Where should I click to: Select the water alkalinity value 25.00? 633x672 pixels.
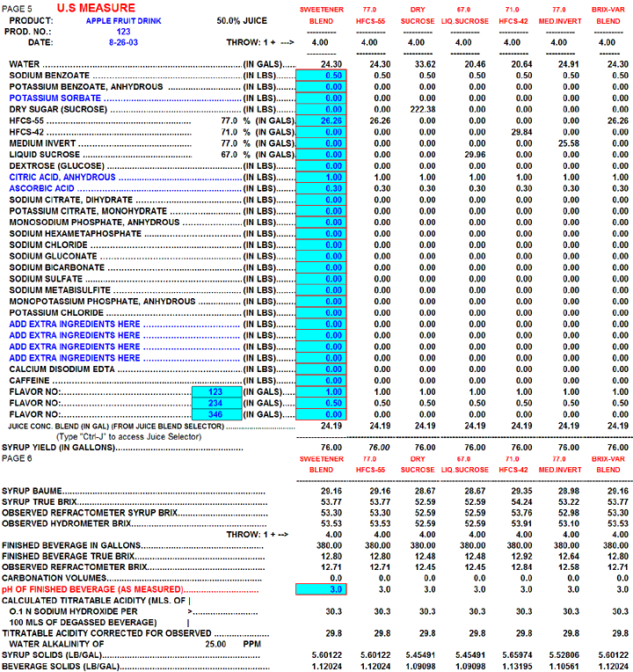click(227, 644)
